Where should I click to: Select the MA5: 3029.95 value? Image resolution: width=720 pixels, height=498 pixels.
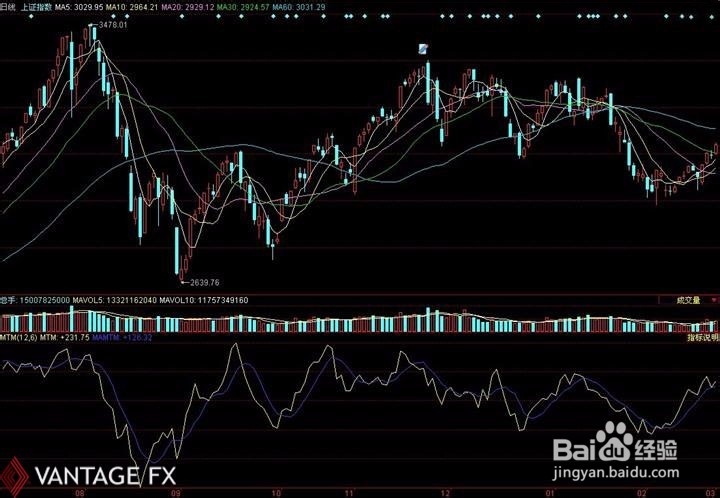(x=79, y=7)
